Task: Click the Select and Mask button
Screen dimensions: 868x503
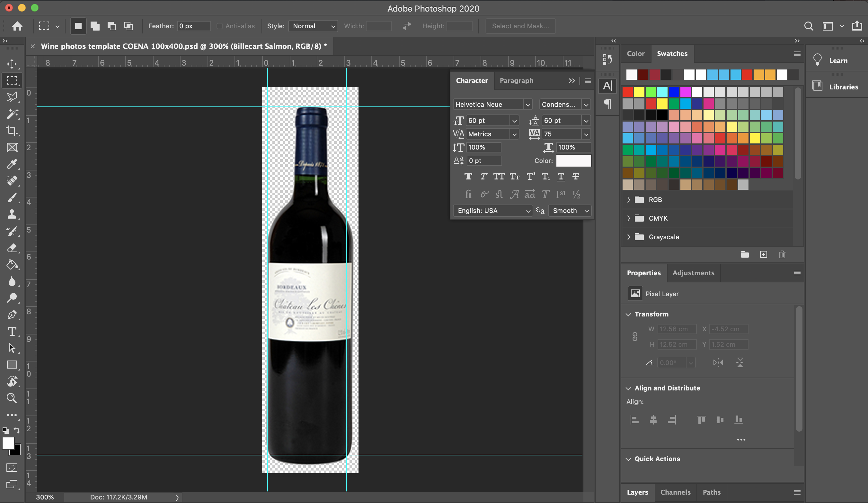Action: [520, 26]
